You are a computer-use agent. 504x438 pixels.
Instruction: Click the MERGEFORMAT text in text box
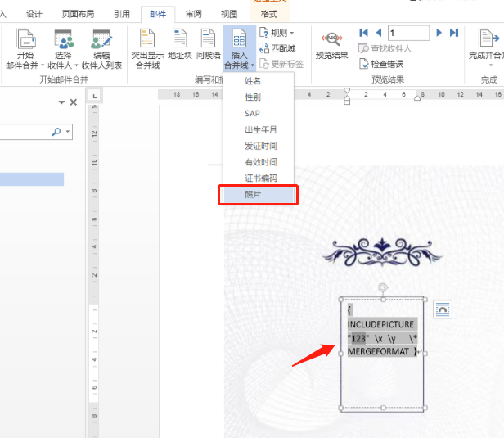tap(378, 351)
